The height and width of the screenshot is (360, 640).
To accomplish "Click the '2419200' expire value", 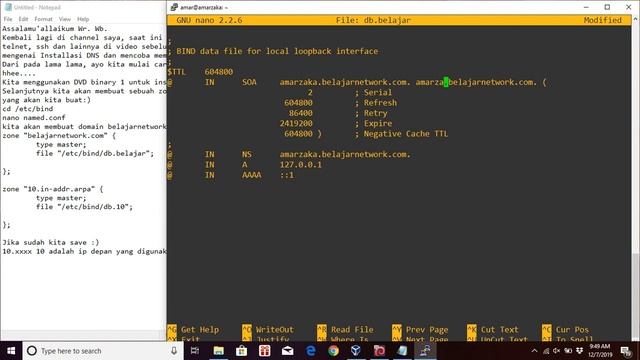I will (x=296, y=123).
